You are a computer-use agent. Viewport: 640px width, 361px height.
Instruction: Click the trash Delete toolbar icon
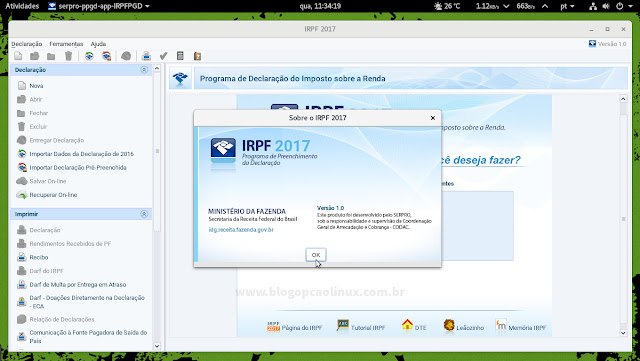coord(69,56)
